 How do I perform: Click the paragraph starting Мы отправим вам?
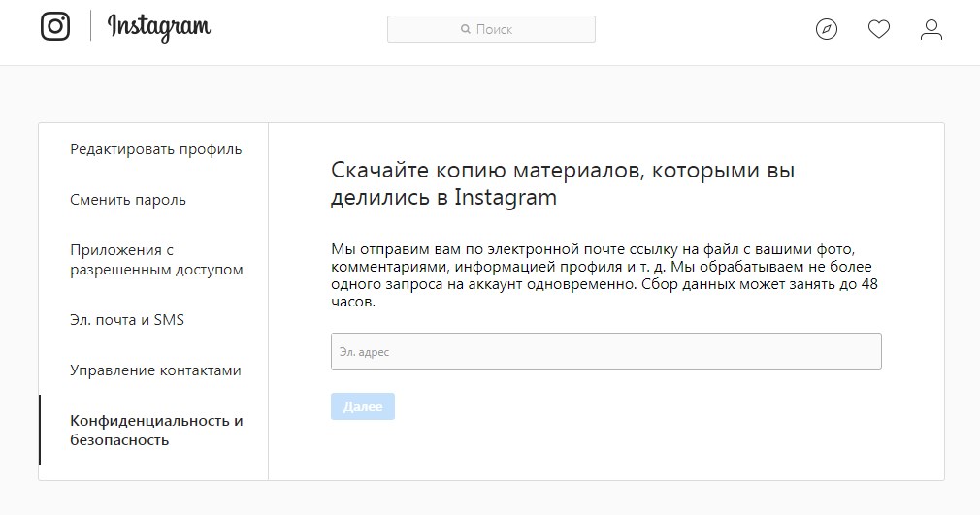click(x=604, y=275)
